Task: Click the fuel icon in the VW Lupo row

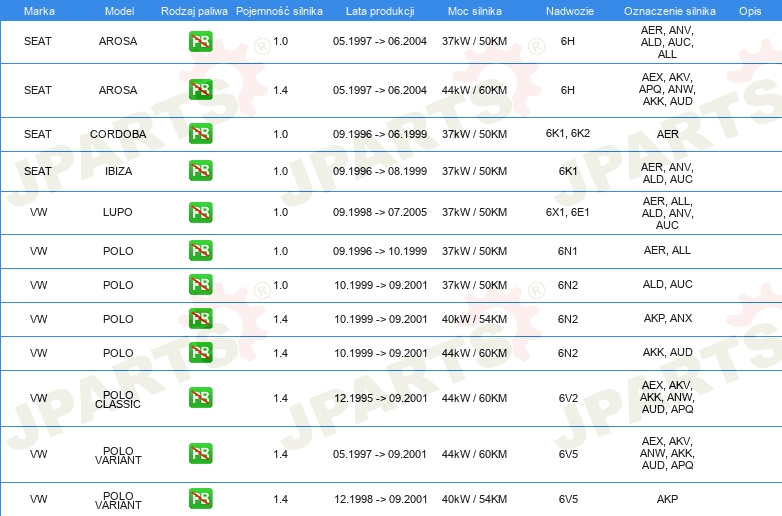Action: [x=200, y=212]
